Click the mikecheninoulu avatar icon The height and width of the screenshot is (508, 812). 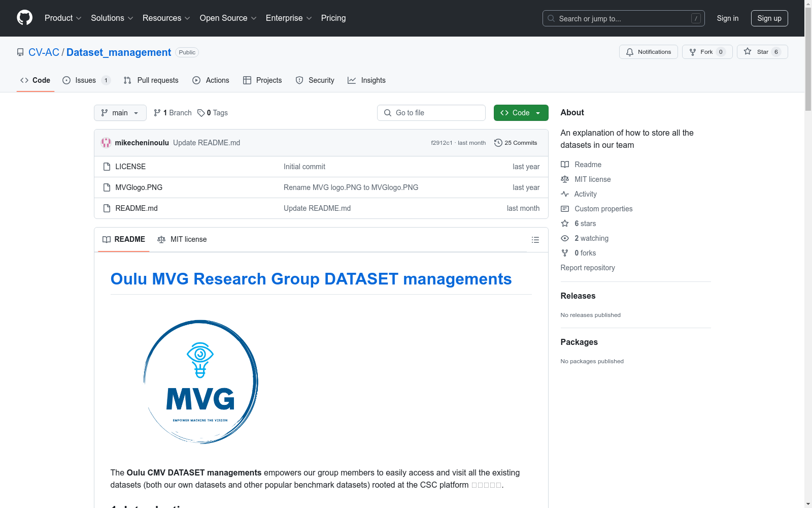pos(106,143)
